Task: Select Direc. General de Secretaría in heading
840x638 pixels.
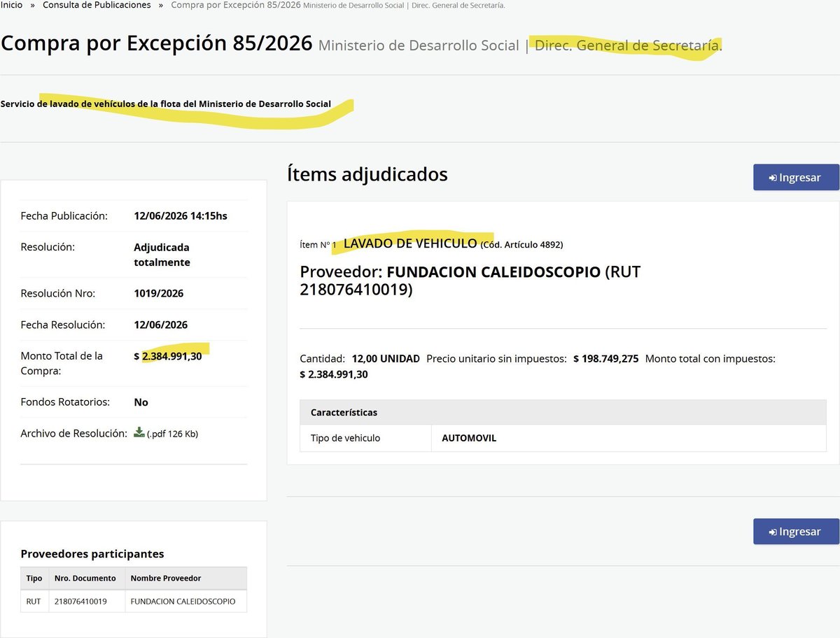Action: (629, 45)
